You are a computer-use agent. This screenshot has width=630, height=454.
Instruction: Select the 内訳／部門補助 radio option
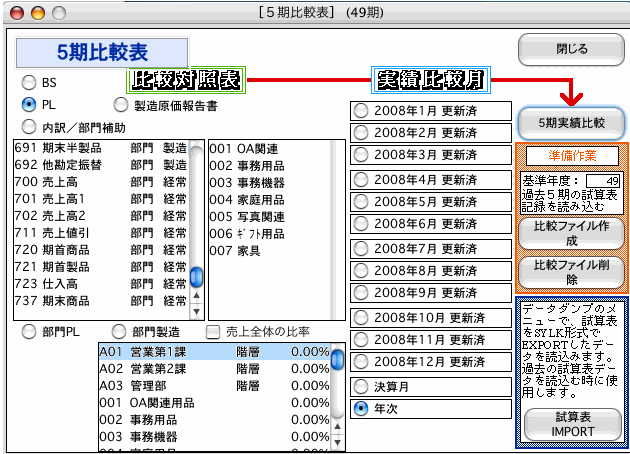click(29, 127)
